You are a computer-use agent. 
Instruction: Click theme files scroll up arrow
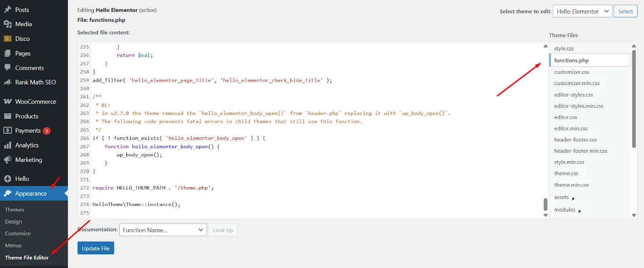pyautogui.click(x=634, y=46)
